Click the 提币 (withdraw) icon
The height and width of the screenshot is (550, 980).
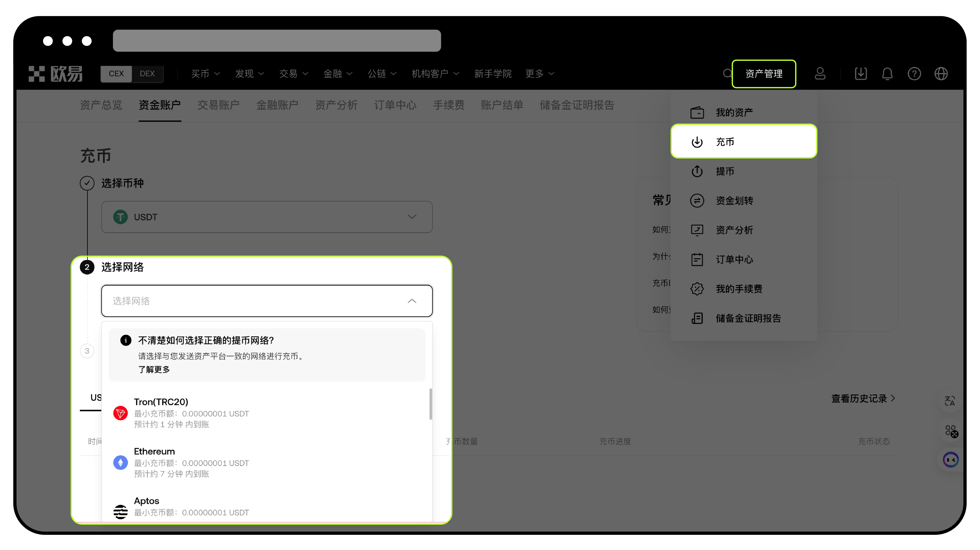697,171
